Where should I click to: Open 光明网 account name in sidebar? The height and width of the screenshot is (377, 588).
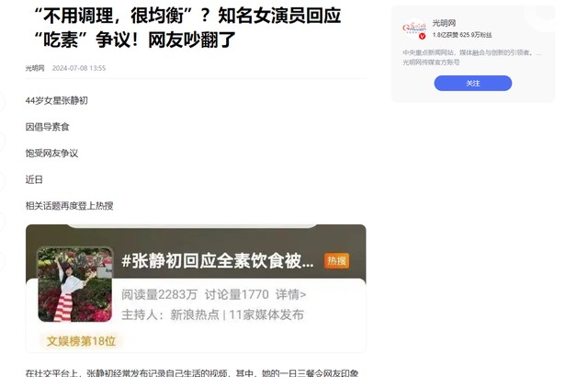coord(444,23)
